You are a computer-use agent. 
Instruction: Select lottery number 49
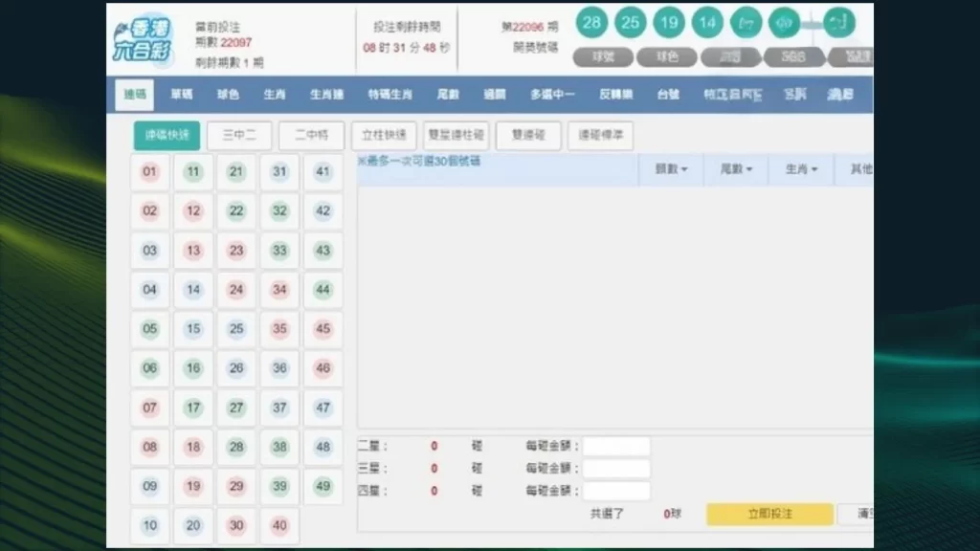[x=323, y=486]
